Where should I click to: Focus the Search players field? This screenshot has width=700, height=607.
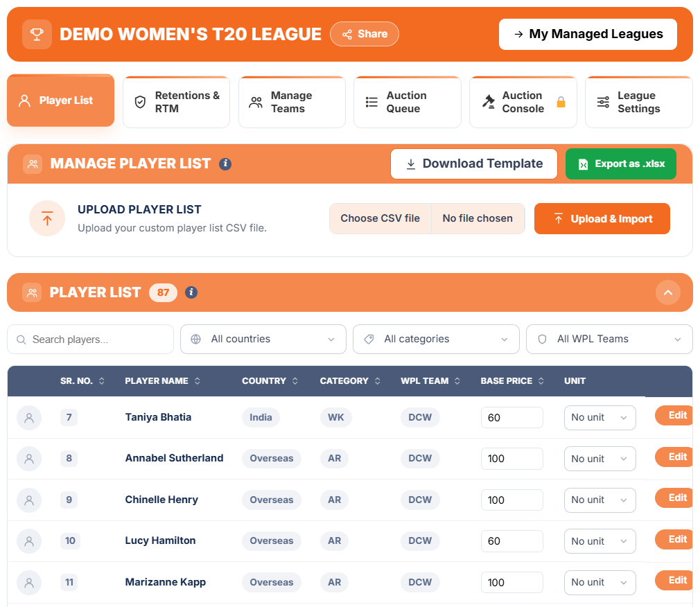point(91,340)
